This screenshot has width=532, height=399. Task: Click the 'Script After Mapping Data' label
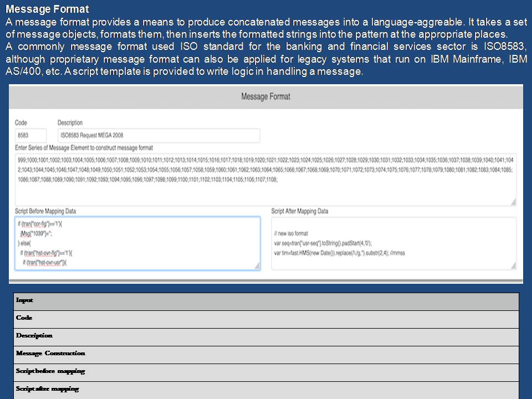[299, 211]
